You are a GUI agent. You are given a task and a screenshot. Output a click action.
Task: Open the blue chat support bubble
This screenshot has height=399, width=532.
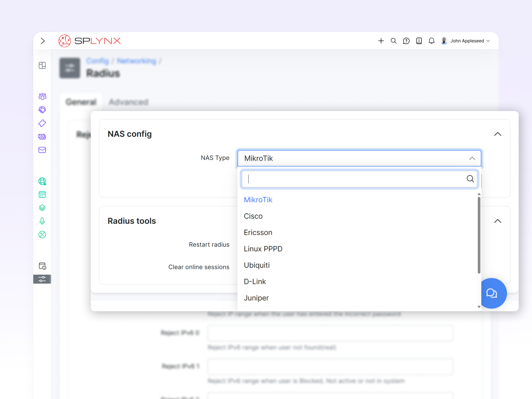coord(492,293)
